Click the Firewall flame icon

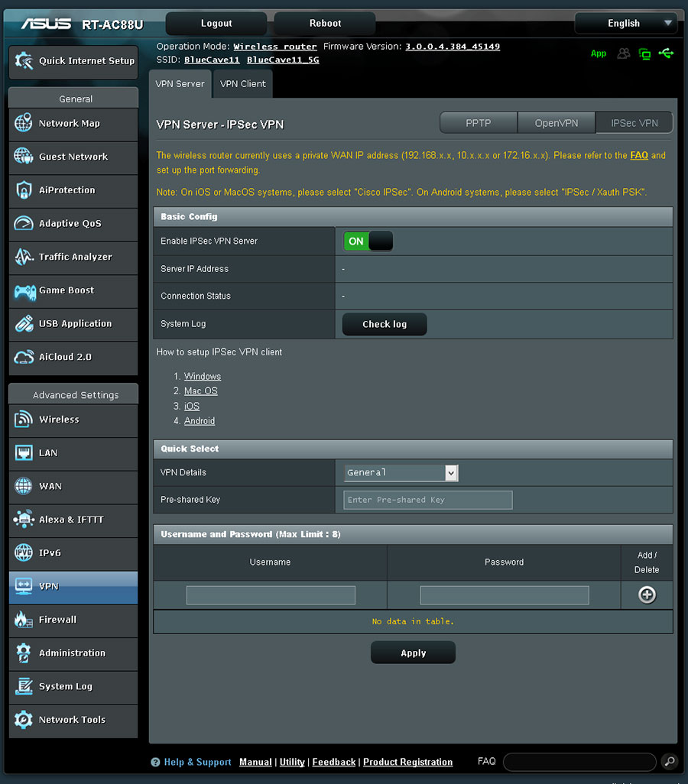pyautogui.click(x=24, y=620)
